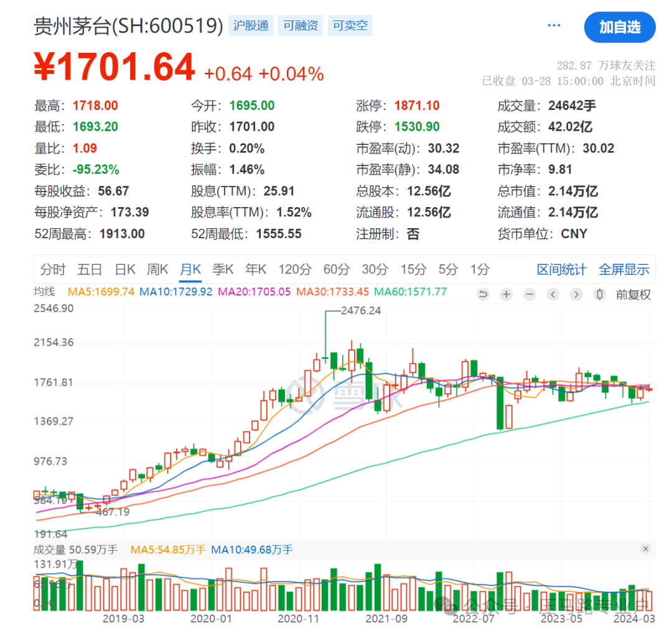Screen dimensions: 672x633
Task: Click the 52周最低 value 1555.55
Action: coord(279,234)
